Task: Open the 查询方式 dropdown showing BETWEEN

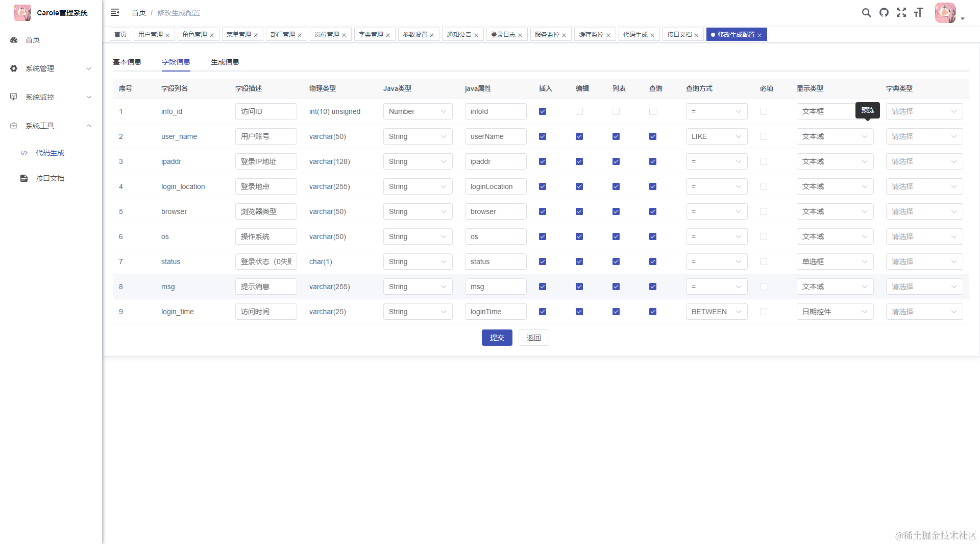Action: (717, 312)
